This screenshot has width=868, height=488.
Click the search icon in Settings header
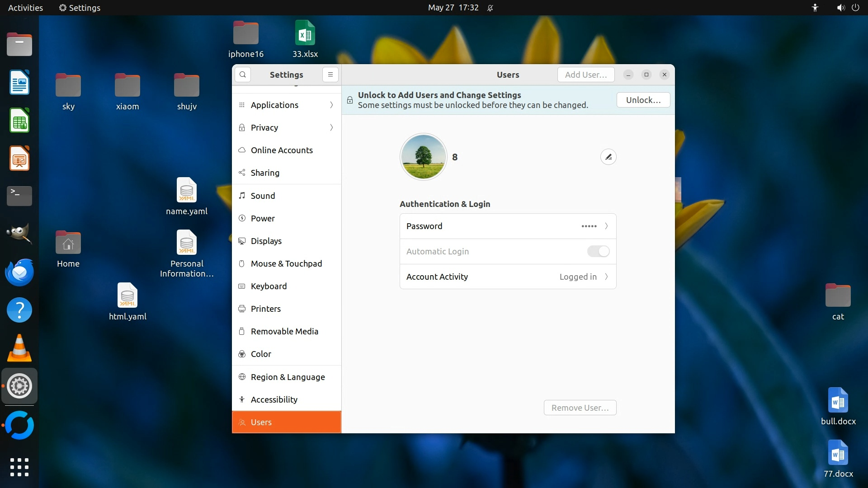[x=243, y=75]
